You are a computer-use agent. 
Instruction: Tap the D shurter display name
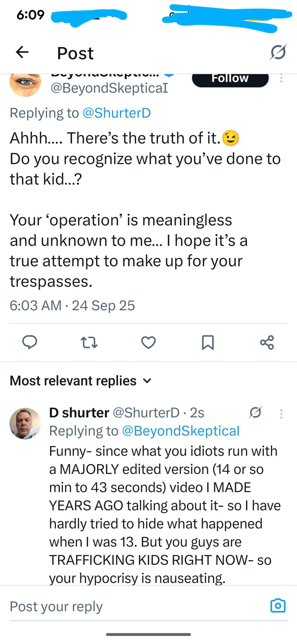[79, 413]
